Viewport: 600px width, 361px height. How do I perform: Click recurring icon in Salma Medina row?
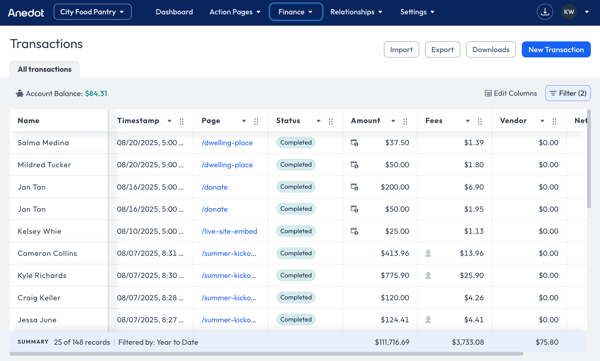coord(354,143)
